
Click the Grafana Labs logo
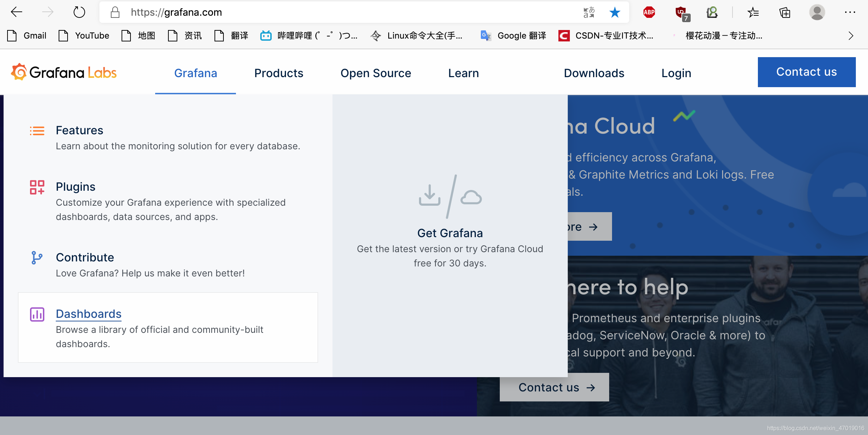pos(64,72)
